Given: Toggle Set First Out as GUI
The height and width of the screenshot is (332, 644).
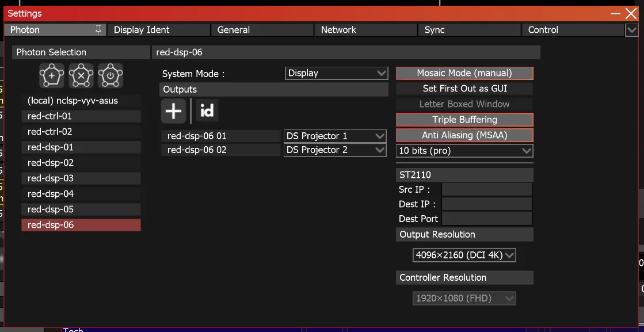Looking at the screenshot, I should tap(464, 89).
